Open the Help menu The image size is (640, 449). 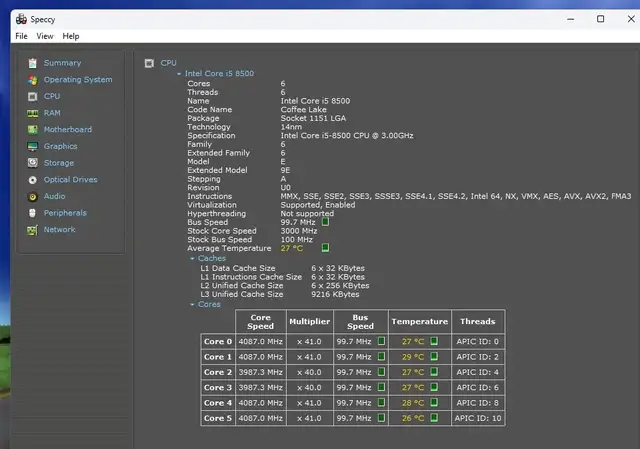tap(71, 36)
